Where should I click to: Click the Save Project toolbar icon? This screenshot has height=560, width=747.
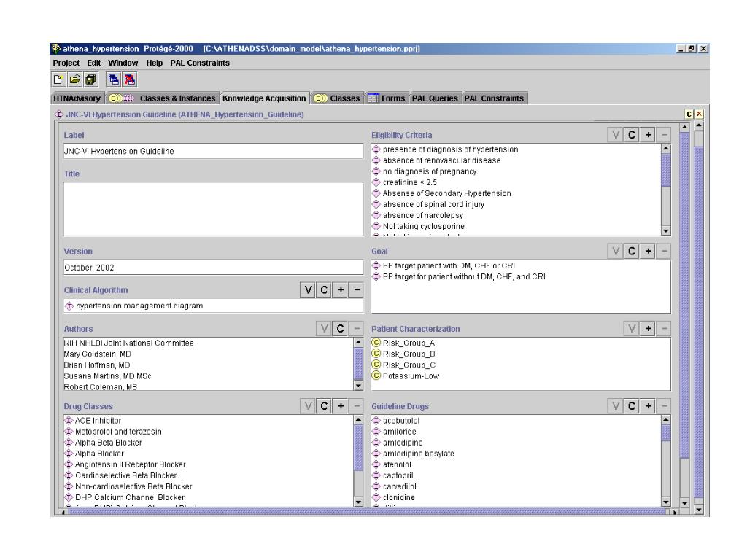(x=90, y=79)
